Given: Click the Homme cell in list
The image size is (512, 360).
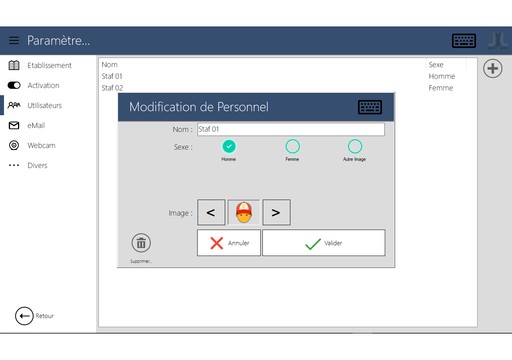Looking at the screenshot, I should tap(442, 76).
